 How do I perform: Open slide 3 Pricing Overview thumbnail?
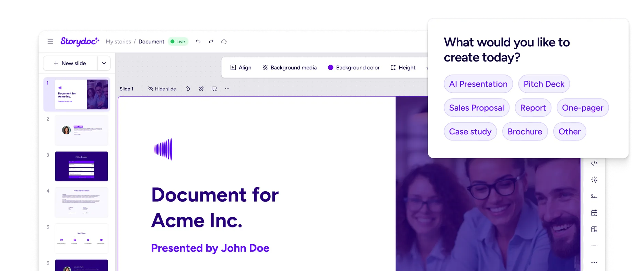(81, 166)
